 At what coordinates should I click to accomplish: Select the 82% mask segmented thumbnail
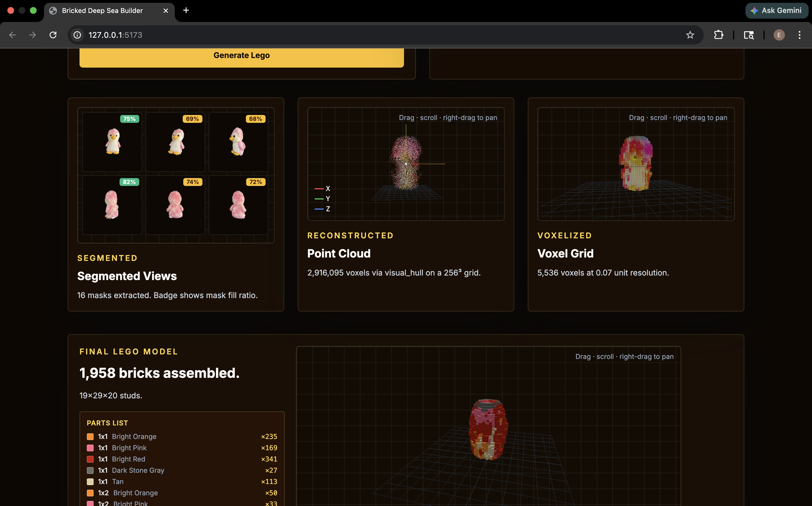coord(112,205)
